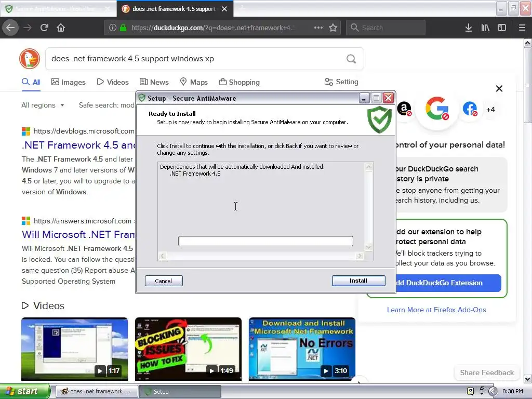Click the blocked Google tracker icon
This screenshot has width=532, height=399.
tap(437, 109)
